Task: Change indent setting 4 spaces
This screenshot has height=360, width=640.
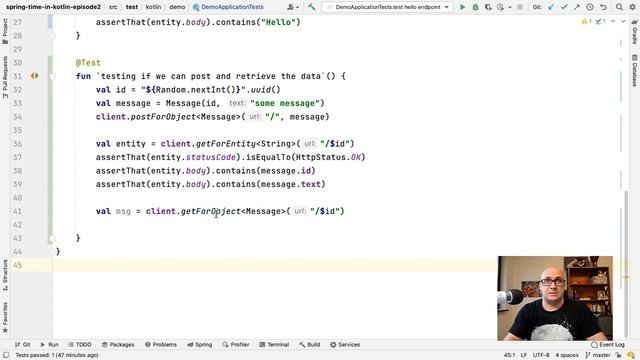Action: pyautogui.click(x=567, y=355)
